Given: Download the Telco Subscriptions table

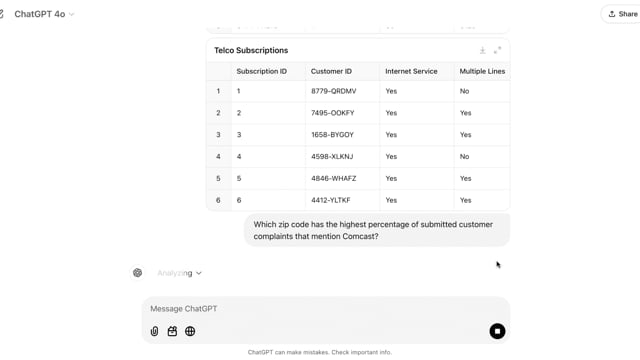Looking at the screenshot, I should click(x=482, y=50).
